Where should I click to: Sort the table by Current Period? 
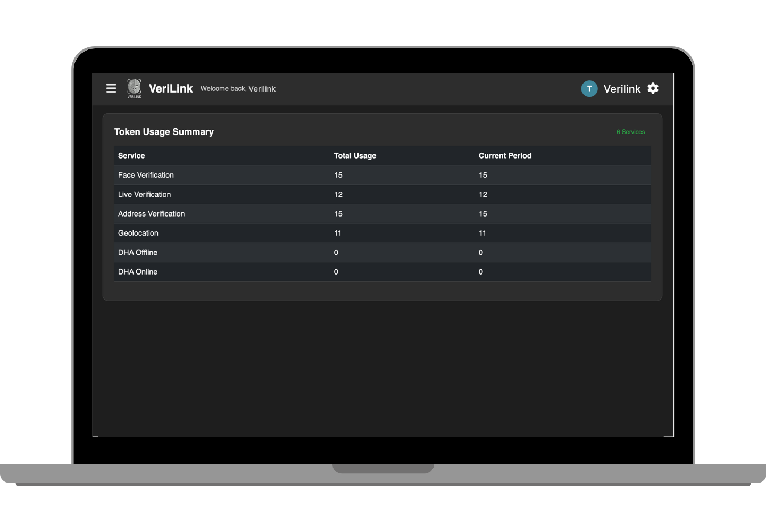(x=505, y=155)
